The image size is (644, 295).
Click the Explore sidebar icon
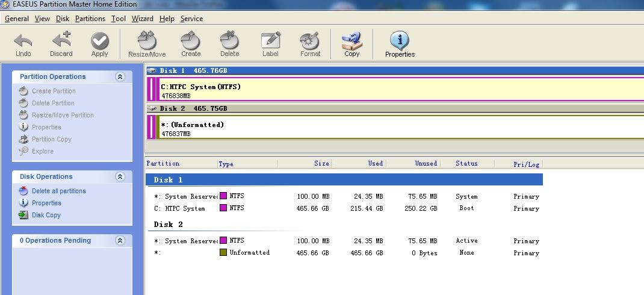click(24, 151)
